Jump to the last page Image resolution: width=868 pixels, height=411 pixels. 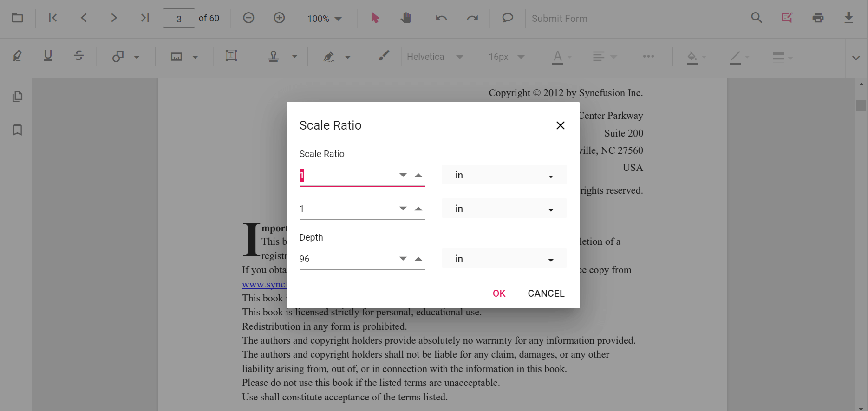(145, 18)
